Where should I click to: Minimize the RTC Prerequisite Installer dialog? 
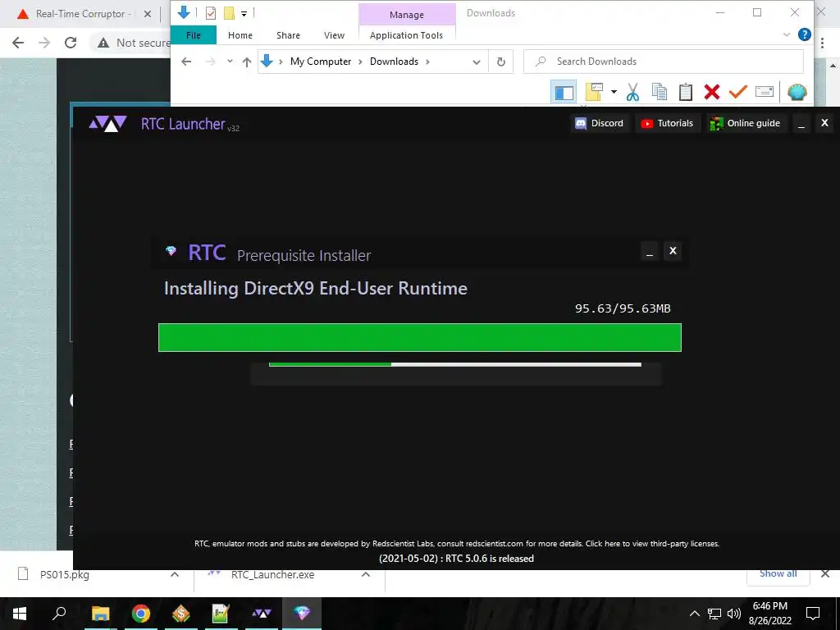650,251
